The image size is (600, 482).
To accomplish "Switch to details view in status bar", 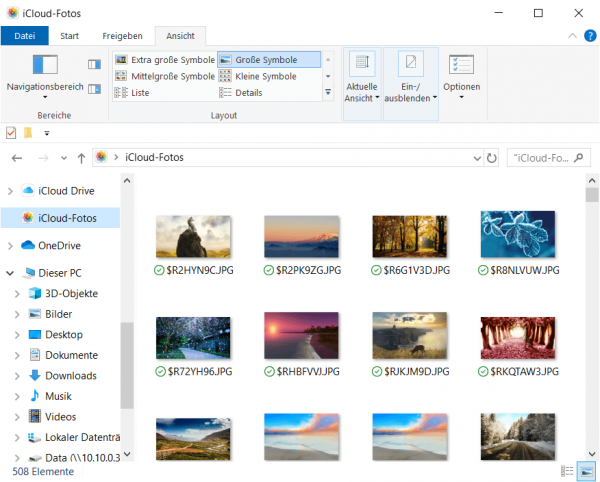I will [567, 471].
